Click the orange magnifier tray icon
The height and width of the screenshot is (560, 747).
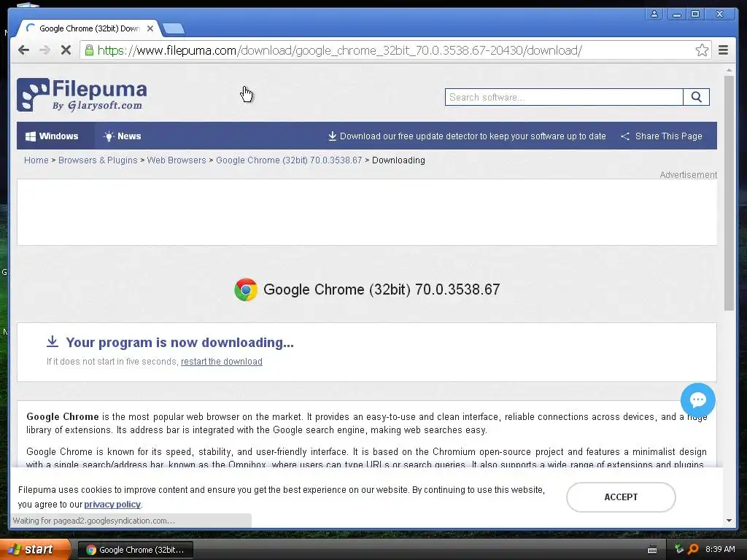tap(693, 549)
